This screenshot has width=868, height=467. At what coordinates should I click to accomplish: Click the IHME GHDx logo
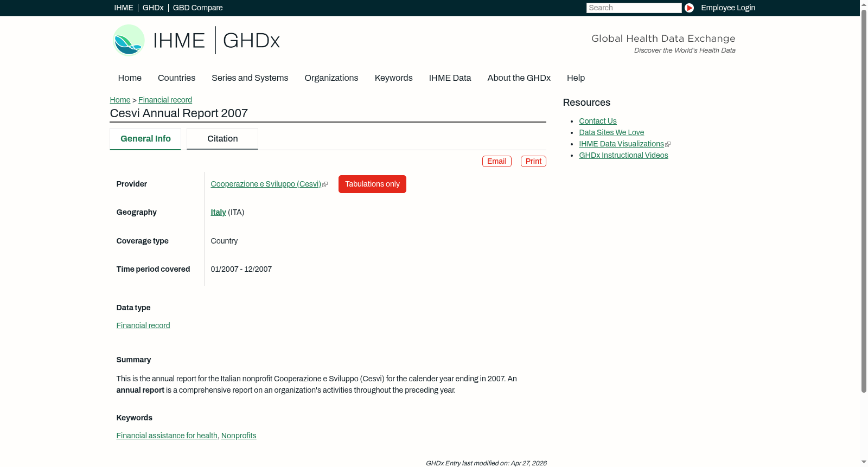pos(196,40)
